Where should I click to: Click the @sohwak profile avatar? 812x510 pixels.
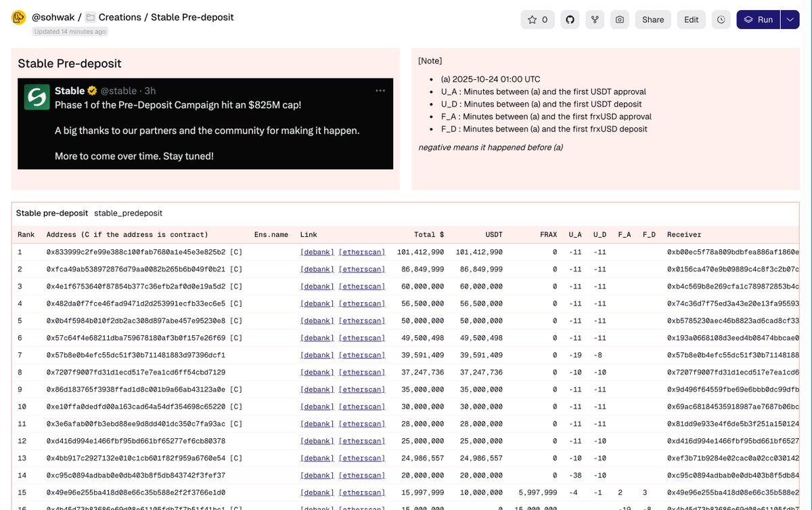click(x=18, y=17)
